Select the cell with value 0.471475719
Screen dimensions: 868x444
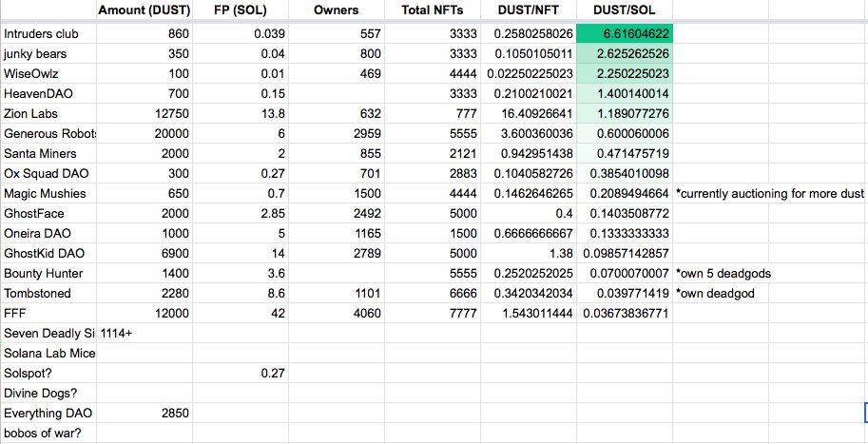[625, 153]
